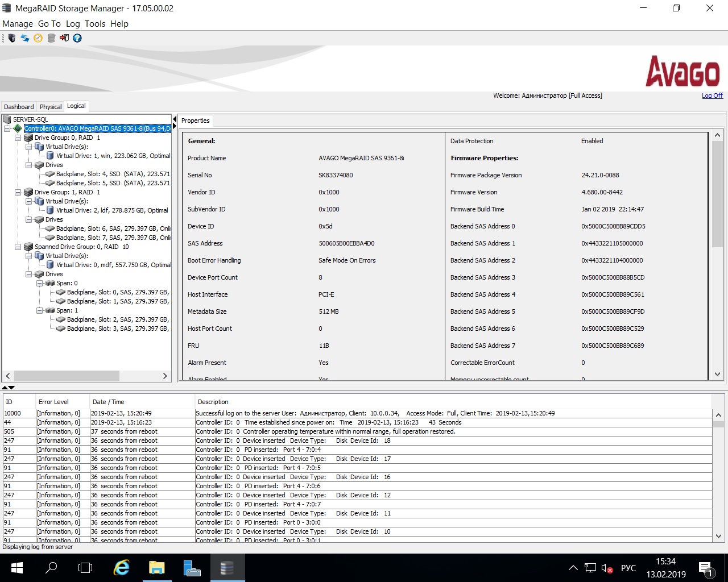Switch to the Physical tab
728x582 pixels.
[51, 107]
